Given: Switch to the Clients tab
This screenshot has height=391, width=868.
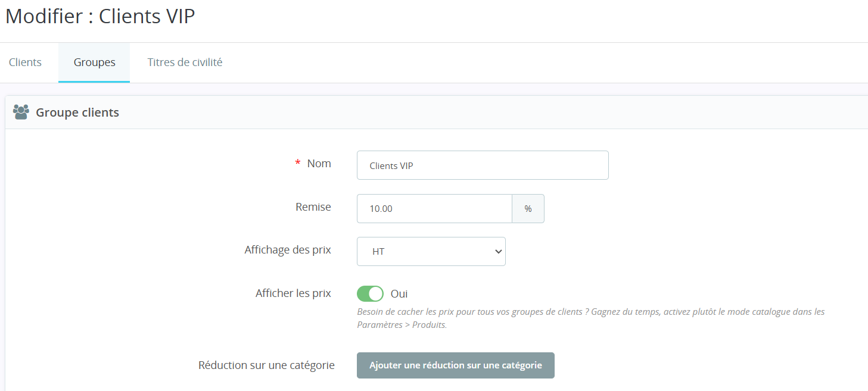Looking at the screenshot, I should 25,62.
